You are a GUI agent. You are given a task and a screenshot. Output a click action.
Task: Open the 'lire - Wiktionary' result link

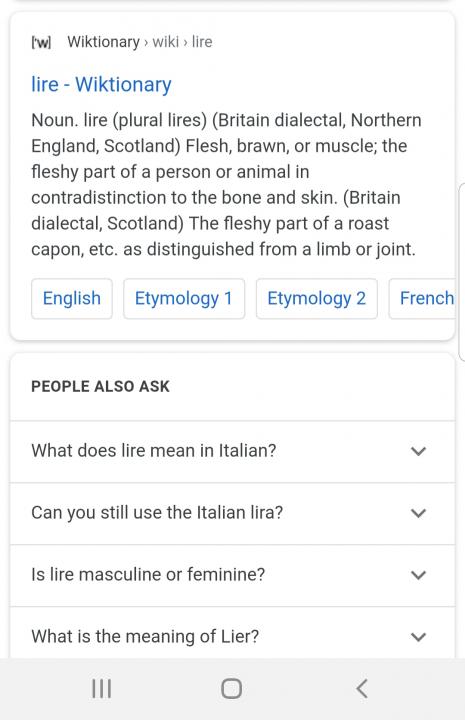tap(101, 84)
